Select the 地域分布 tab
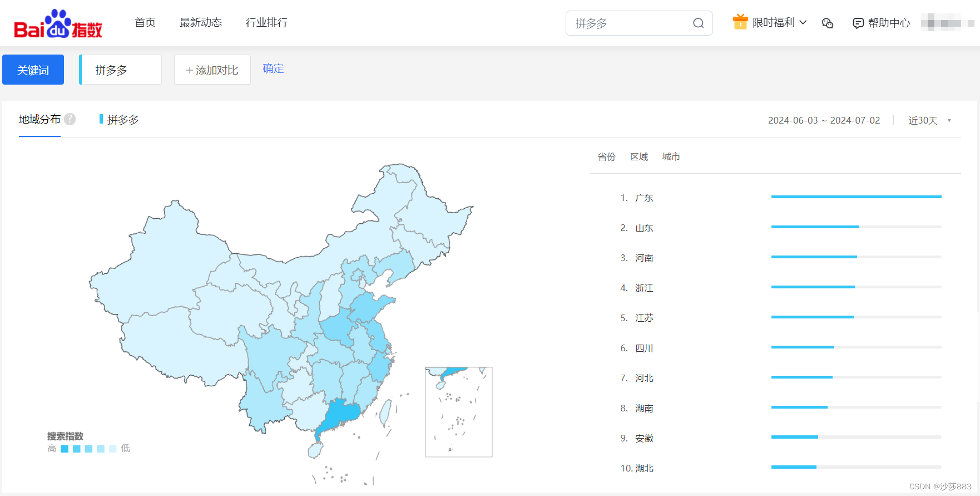Screen dimensions: 980x496 39,119
